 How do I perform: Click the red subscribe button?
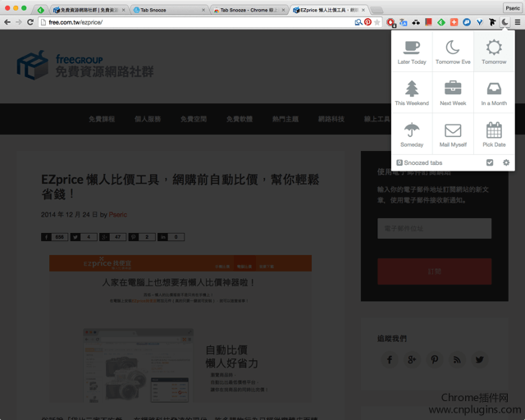[x=434, y=272]
